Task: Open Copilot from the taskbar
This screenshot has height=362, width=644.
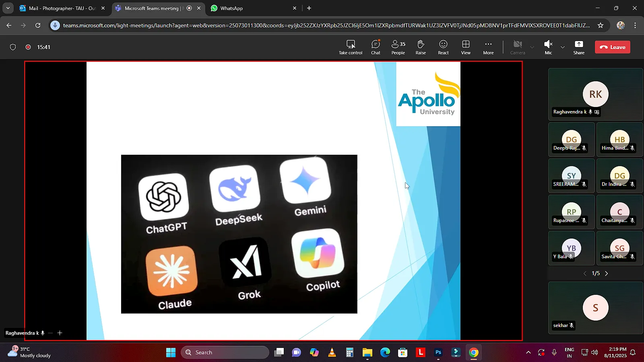Action: (314, 352)
